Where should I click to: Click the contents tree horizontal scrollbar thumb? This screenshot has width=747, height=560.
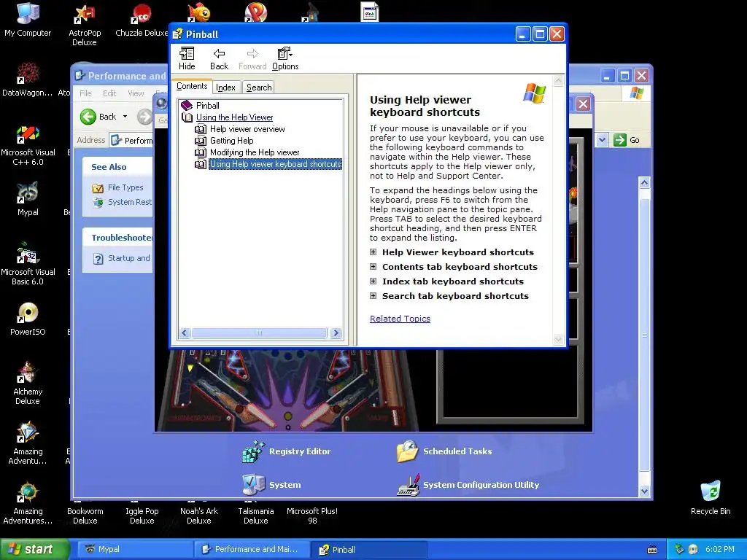pos(259,332)
